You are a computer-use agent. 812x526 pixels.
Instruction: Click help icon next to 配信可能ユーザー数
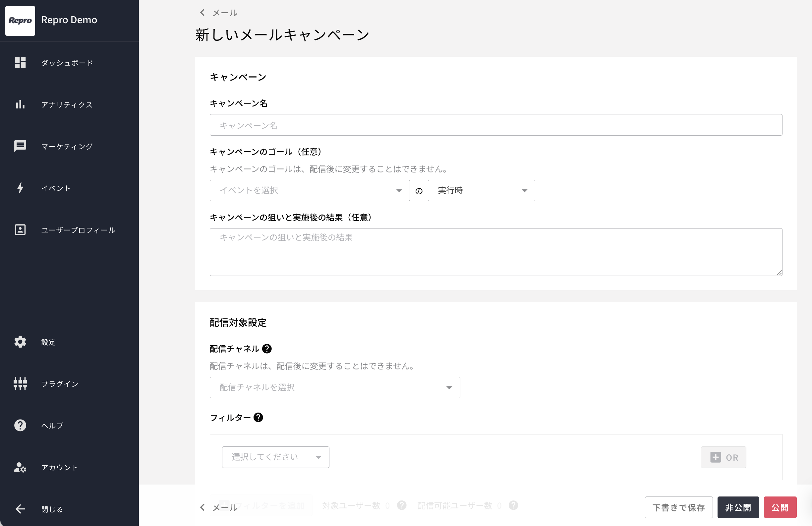click(x=513, y=505)
